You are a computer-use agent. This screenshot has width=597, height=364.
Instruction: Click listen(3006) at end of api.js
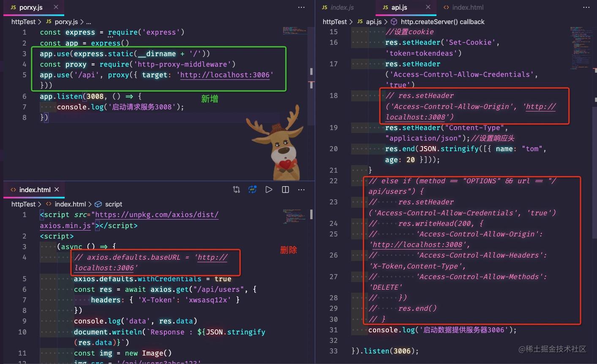click(x=389, y=351)
